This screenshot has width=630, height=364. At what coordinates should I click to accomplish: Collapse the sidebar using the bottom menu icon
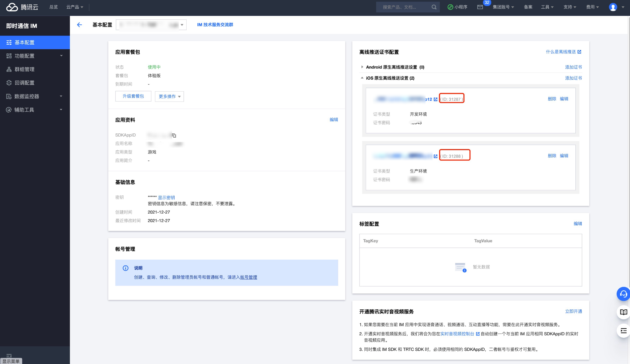point(9,355)
